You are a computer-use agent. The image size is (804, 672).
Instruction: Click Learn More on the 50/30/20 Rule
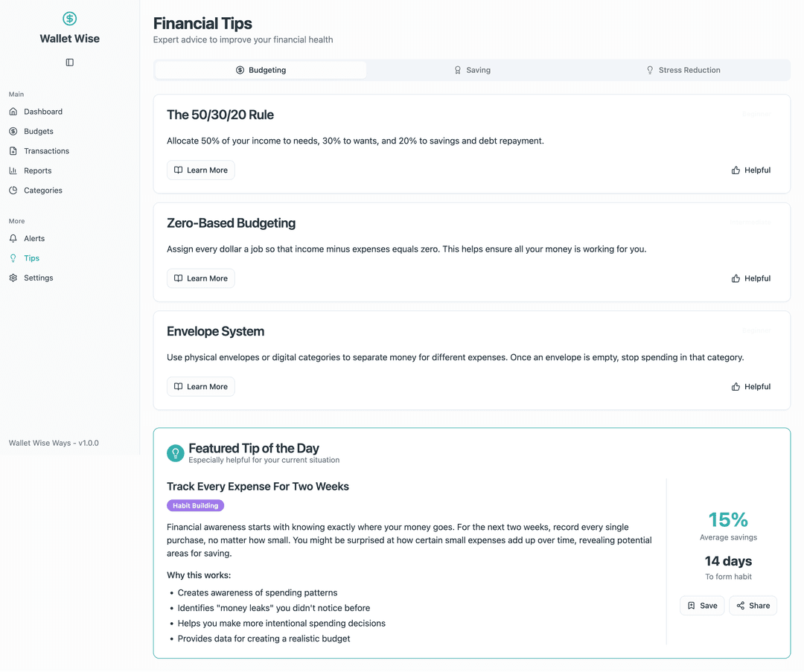[x=200, y=170]
